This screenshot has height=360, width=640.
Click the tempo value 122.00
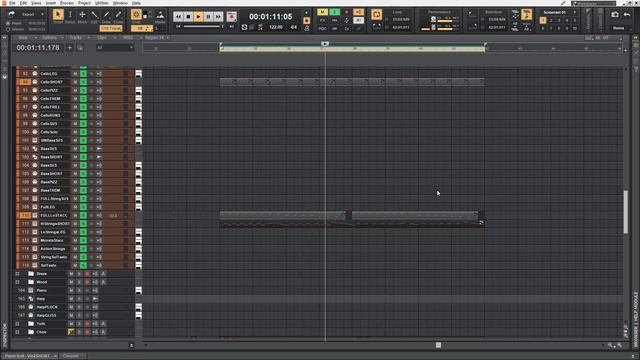276,27
